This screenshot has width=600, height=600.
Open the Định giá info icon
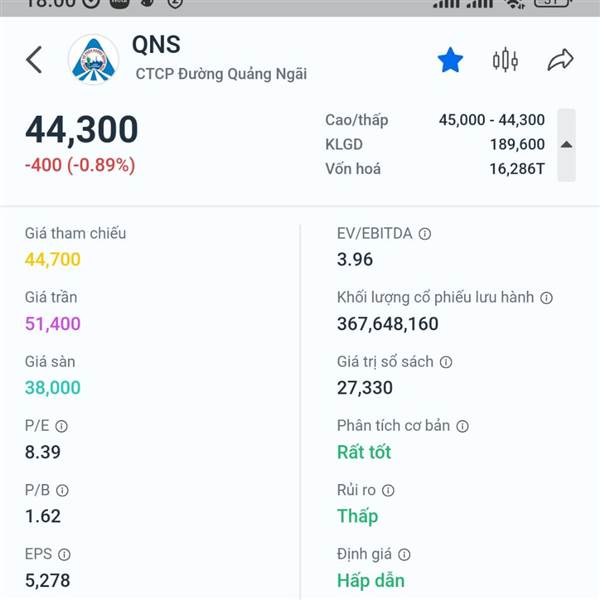[404, 554]
